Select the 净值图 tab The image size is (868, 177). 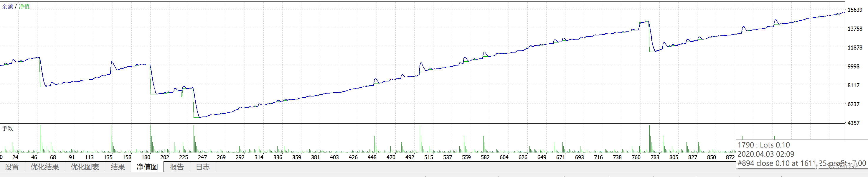tap(147, 167)
